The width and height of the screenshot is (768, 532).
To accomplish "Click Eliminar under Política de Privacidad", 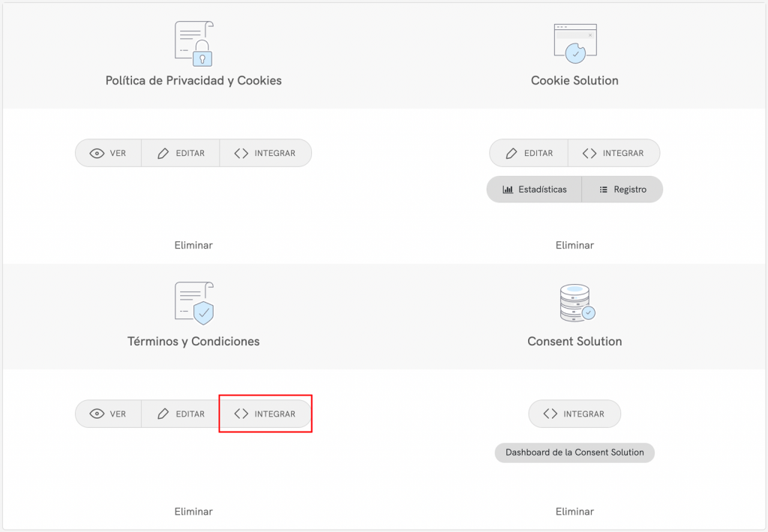I will pos(193,245).
